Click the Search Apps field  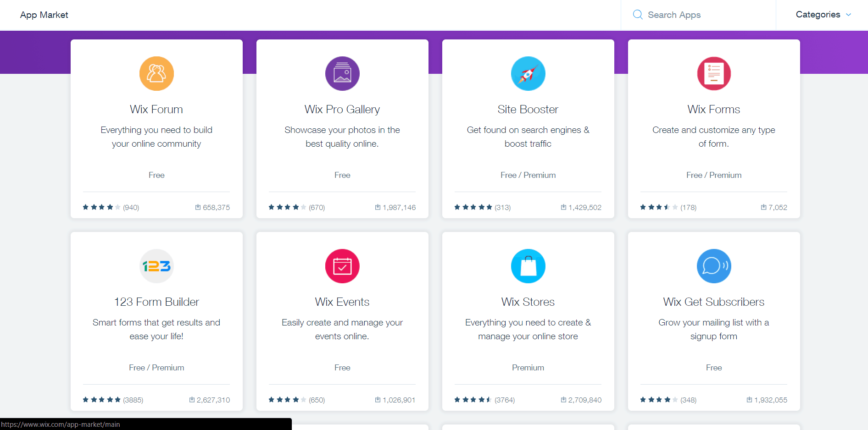coord(698,15)
